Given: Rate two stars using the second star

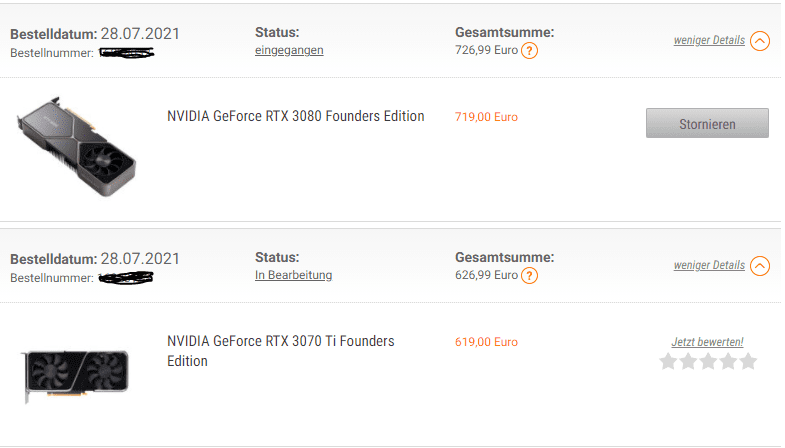Looking at the screenshot, I should click(x=689, y=361).
